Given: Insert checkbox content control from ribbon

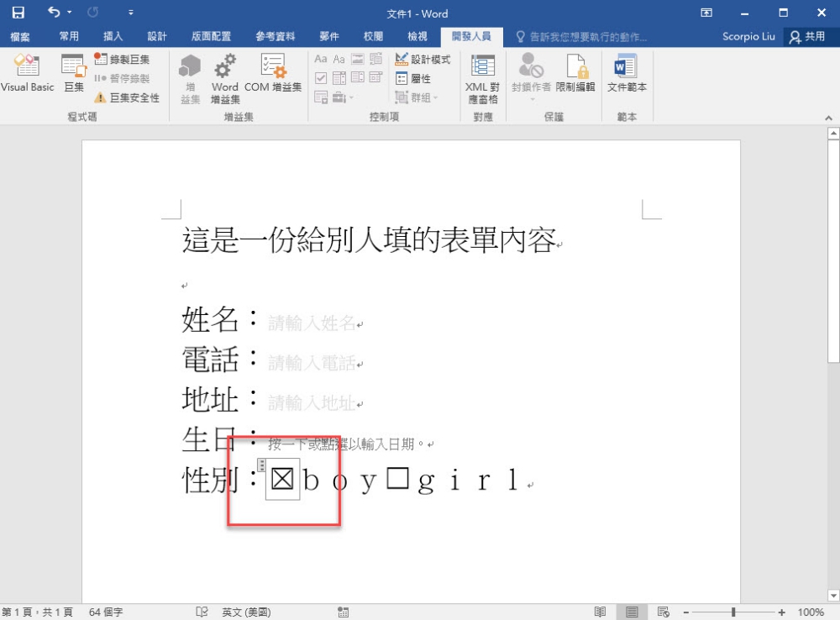Looking at the screenshot, I should [x=320, y=78].
